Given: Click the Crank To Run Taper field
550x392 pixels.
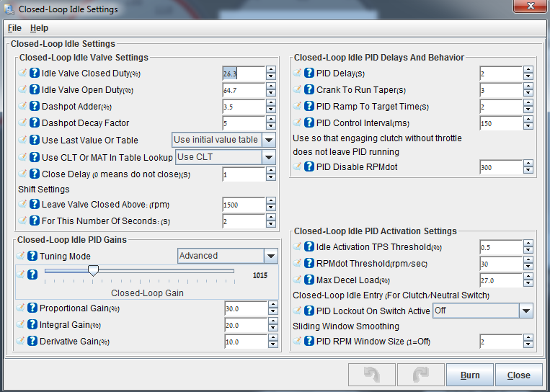Looking at the screenshot, I should coord(501,90).
